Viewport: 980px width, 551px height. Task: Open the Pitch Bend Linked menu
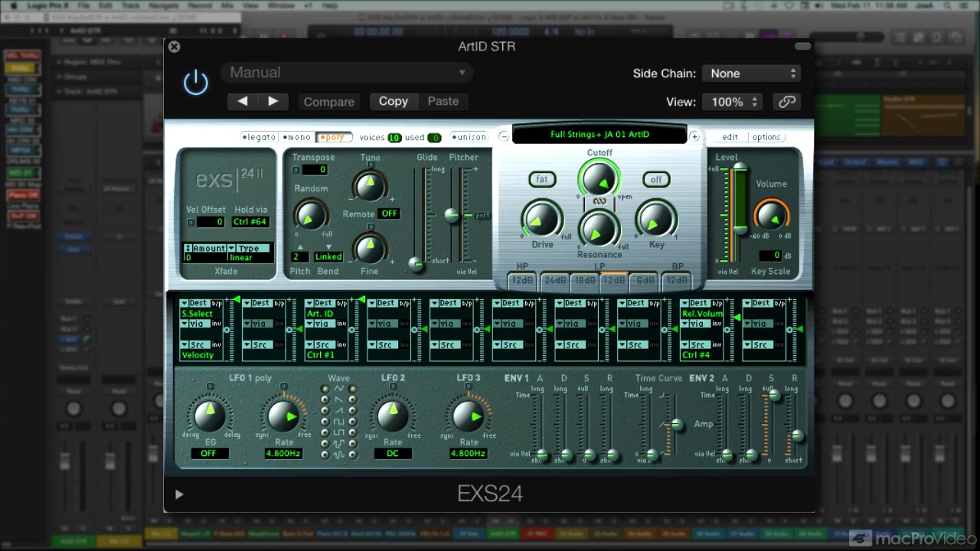point(328,257)
